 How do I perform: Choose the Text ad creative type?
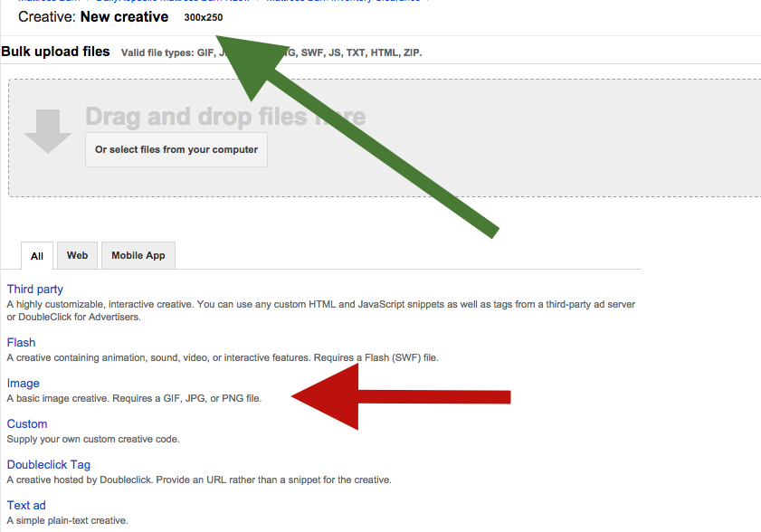coord(26,506)
